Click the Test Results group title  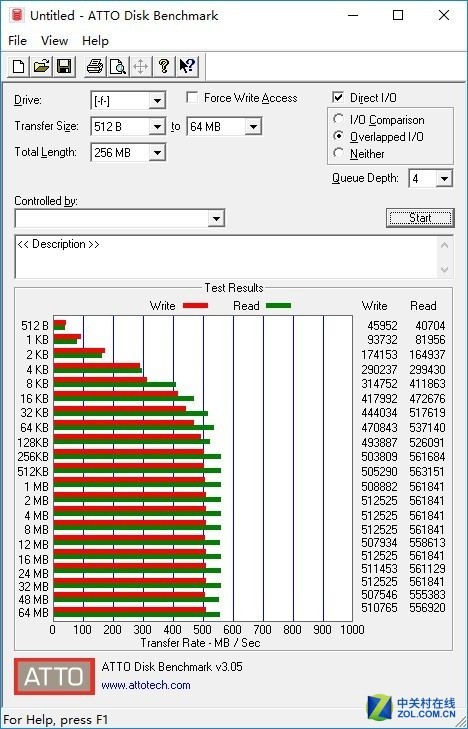click(234, 288)
